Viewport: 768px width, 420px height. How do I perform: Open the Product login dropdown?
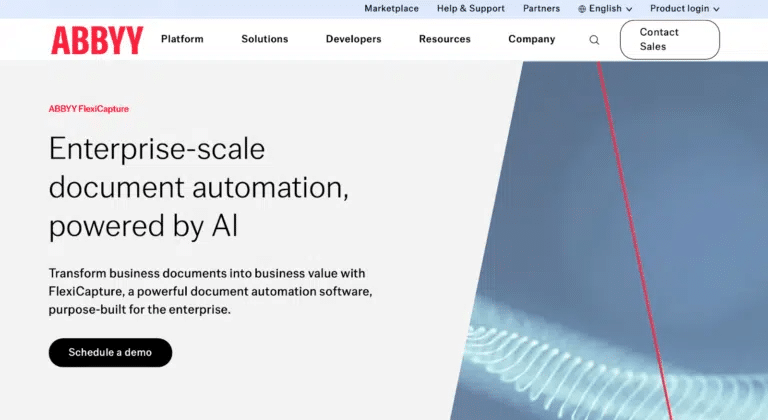(x=684, y=9)
